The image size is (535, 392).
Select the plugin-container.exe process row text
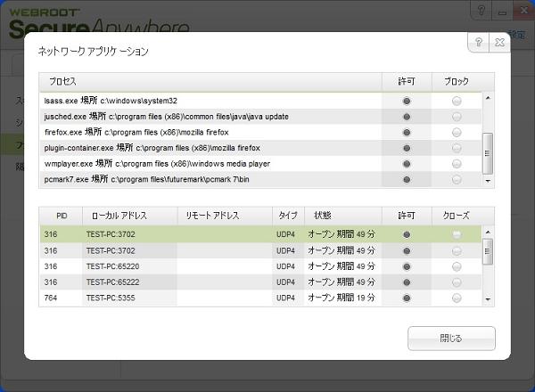[152, 148]
